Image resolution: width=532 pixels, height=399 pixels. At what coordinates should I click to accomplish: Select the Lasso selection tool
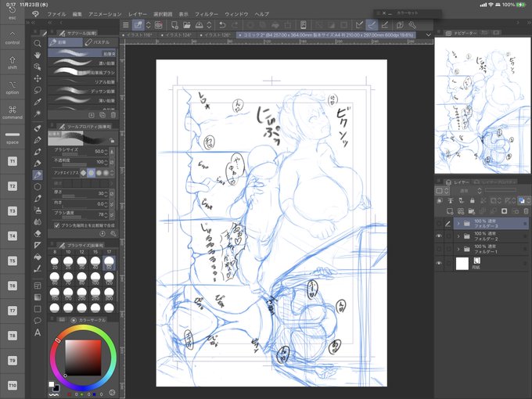(38, 90)
